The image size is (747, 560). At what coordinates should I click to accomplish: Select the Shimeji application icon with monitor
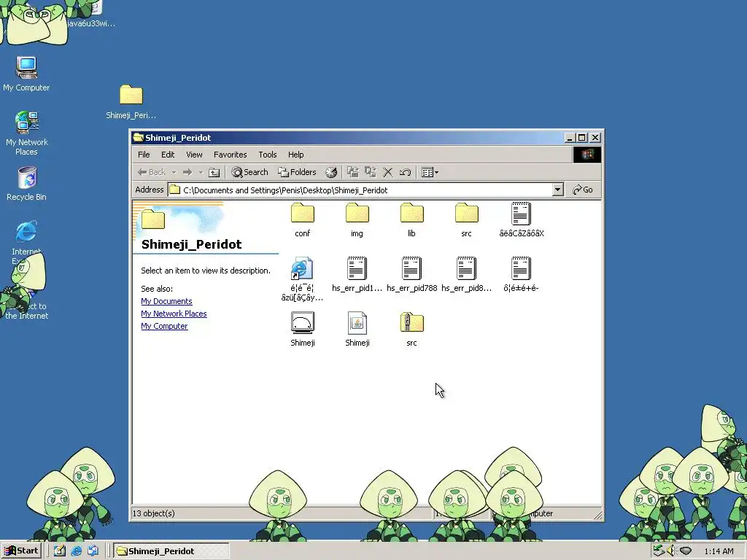coord(303,323)
